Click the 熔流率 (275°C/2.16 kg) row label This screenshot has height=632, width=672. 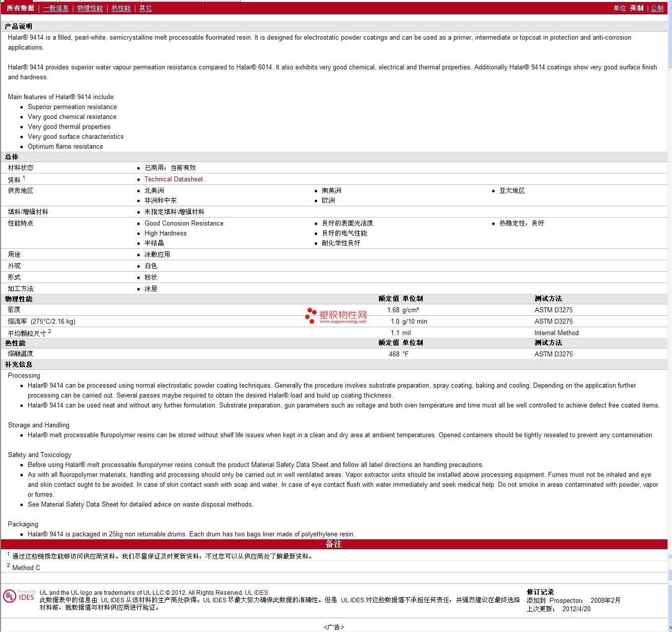42,322
